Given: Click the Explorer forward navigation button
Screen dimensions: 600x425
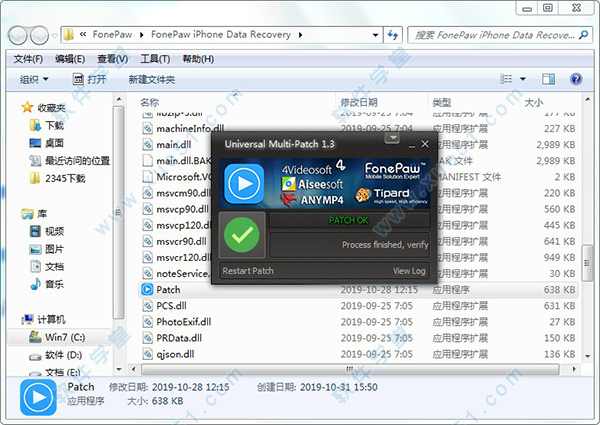Looking at the screenshot, I should [39, 36].
